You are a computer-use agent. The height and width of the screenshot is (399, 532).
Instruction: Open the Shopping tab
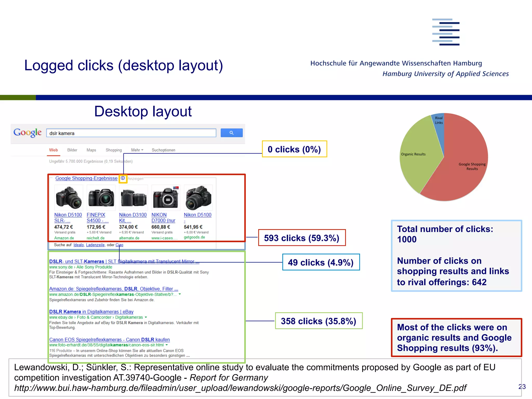114,150
